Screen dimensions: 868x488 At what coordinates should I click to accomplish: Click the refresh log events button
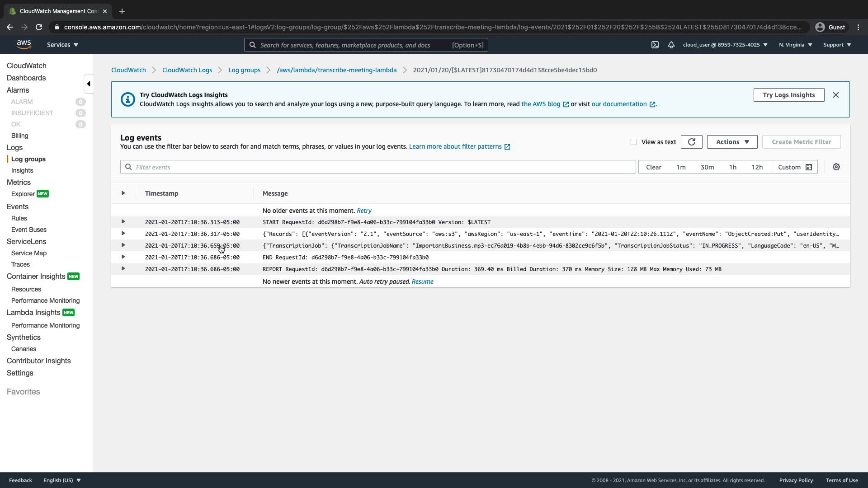pyautogui.click(x=691, y=142)
